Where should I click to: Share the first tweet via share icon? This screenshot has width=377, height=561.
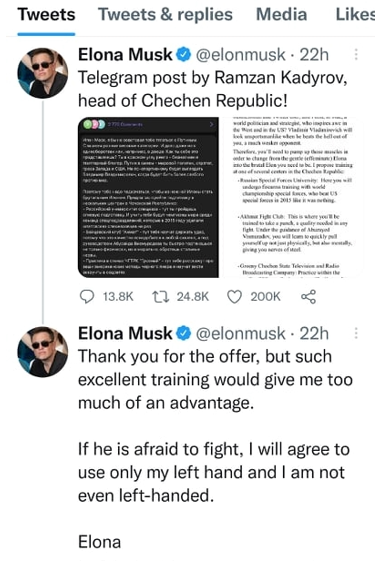[308, 297]
